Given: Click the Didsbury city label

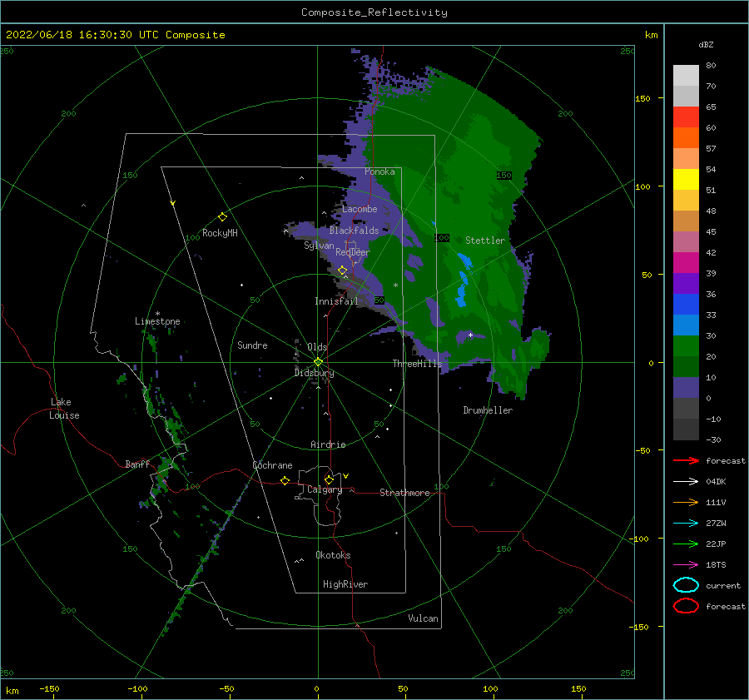Looking at the screenshot, I should [x=315, y=373].
